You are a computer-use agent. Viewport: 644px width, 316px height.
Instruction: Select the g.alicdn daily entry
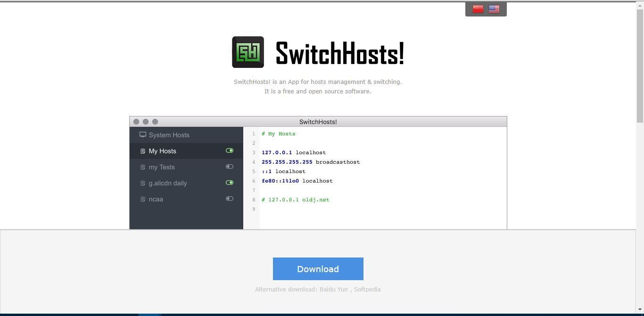pyautogui.click(x=186, y=183)
